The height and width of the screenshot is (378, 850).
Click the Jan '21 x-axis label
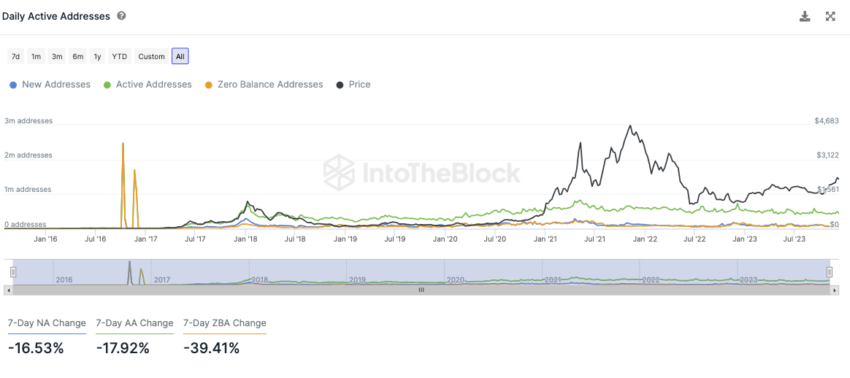point(545,239)
